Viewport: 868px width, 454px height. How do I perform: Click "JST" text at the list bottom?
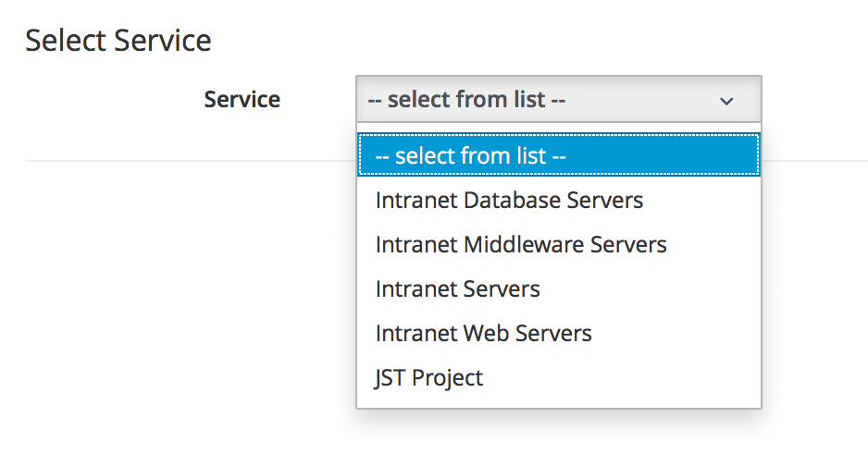pos(391,378)
